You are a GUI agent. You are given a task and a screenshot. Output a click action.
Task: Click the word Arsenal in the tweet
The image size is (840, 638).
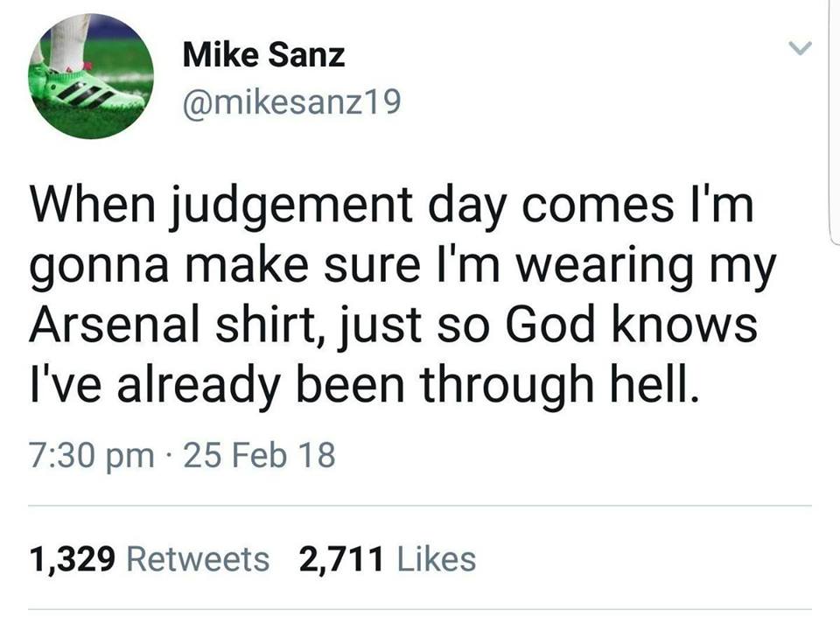[114, 325]
